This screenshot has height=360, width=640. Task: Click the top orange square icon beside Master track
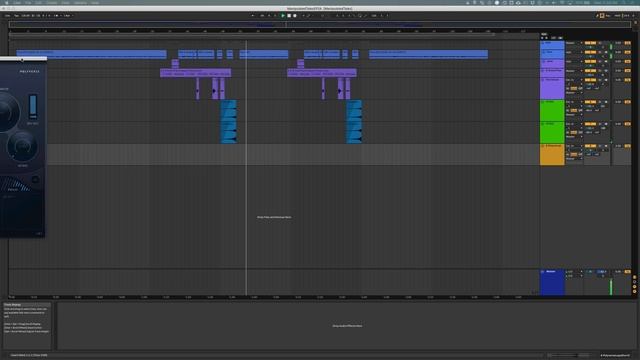(x=634, y=277)
